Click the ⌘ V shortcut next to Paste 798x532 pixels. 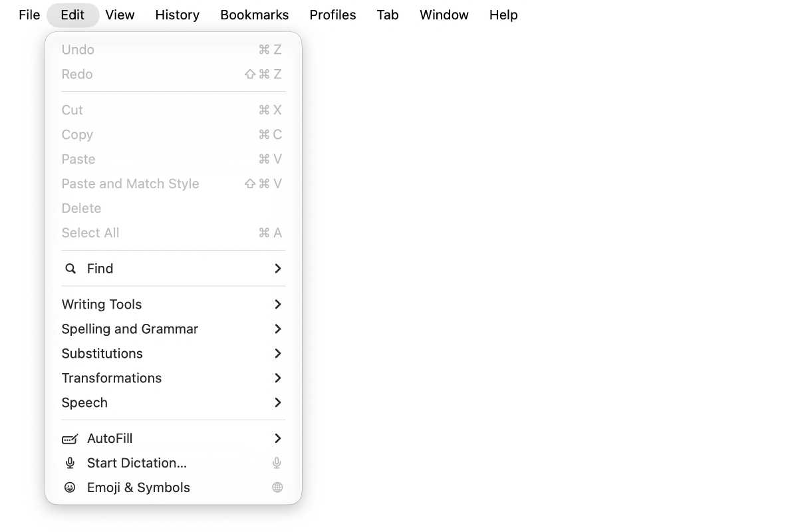270,160
